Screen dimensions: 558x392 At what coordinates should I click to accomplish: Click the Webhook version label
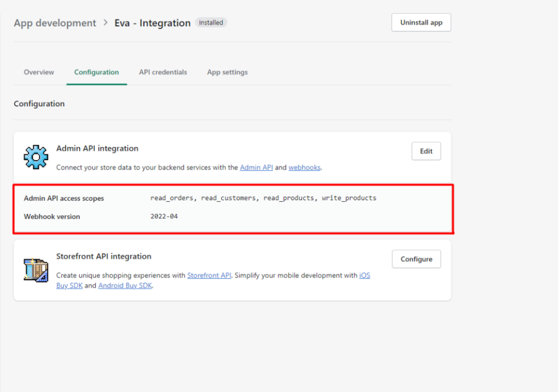[52, 216]
